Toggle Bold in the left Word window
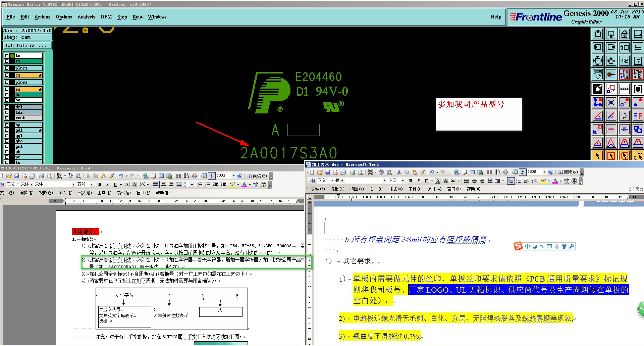Viewport: 644px width, 346px height. pos(100,184)
